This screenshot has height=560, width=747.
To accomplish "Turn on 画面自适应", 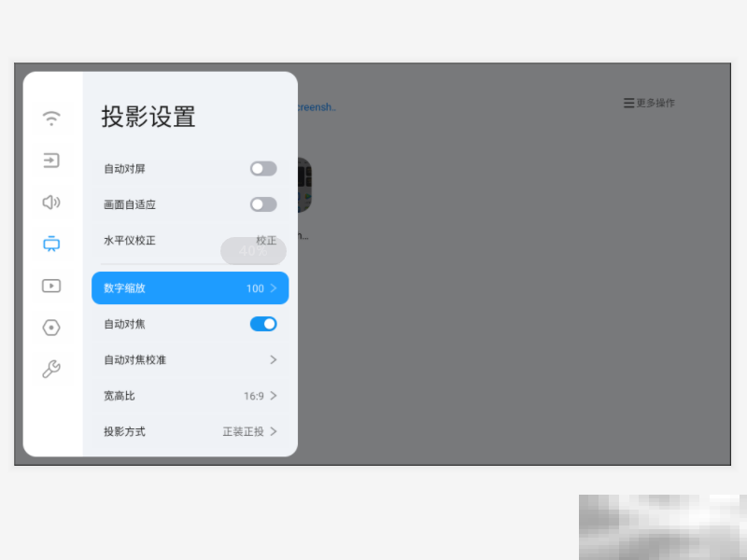I will (263, 204).
